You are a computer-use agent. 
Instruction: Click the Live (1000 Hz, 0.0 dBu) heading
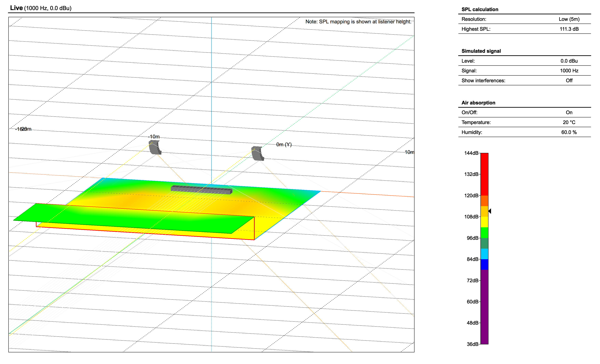pos(41,8)
